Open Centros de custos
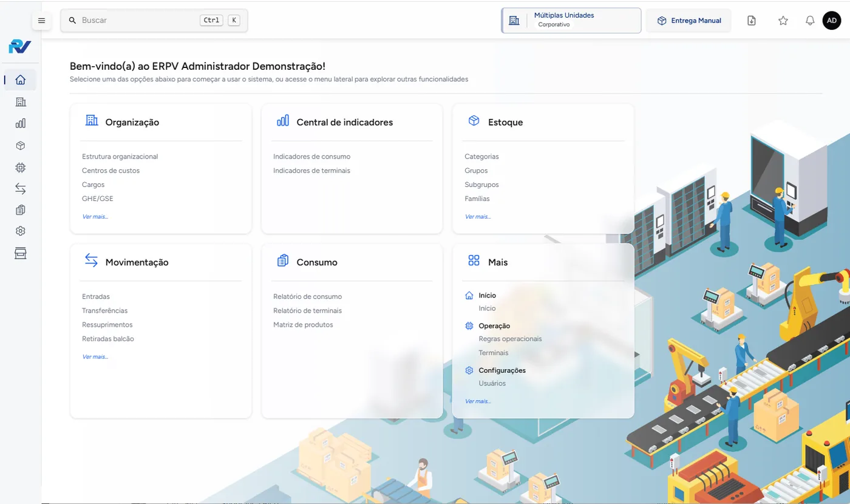Image resolution: width=850 pixels, height=504 pixels. pyautogui.click(x=111, y=171)
